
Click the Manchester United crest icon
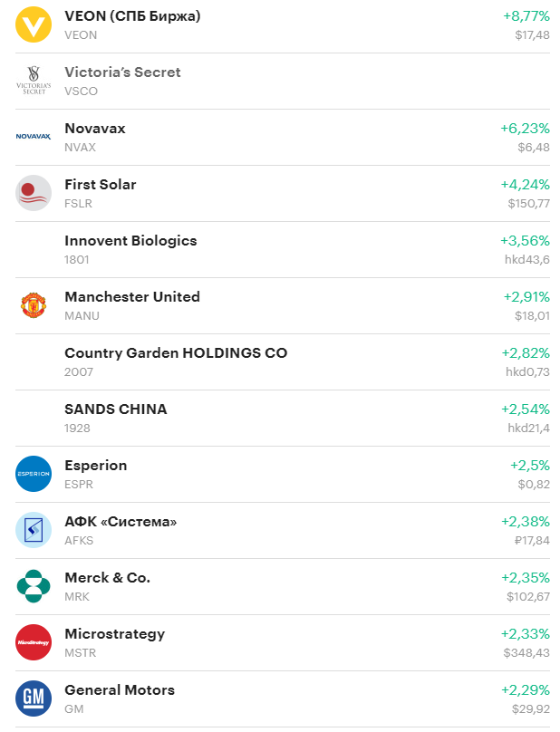34,305
